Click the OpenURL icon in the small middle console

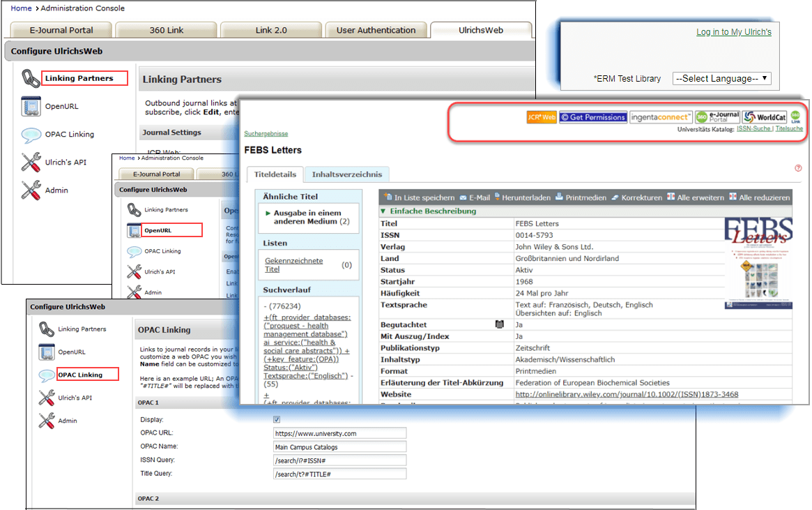coord(134,231)
